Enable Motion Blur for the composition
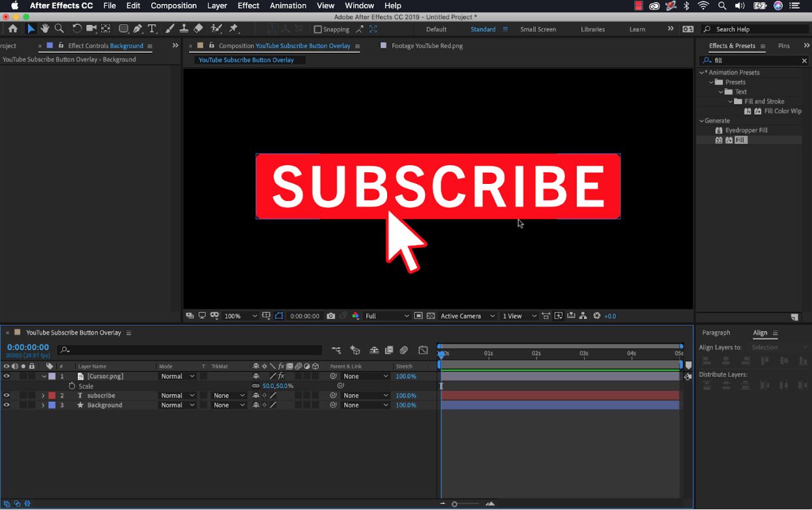 click(405, 350)
